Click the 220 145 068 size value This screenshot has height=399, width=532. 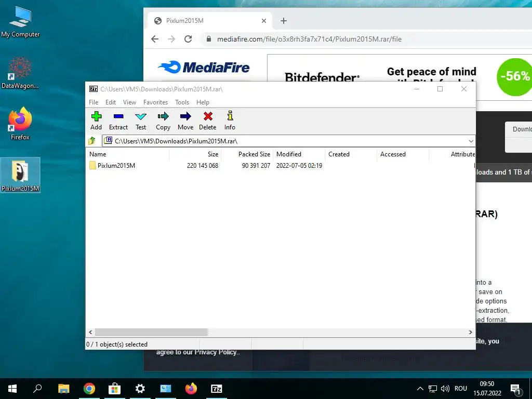[x=203, y=166]
